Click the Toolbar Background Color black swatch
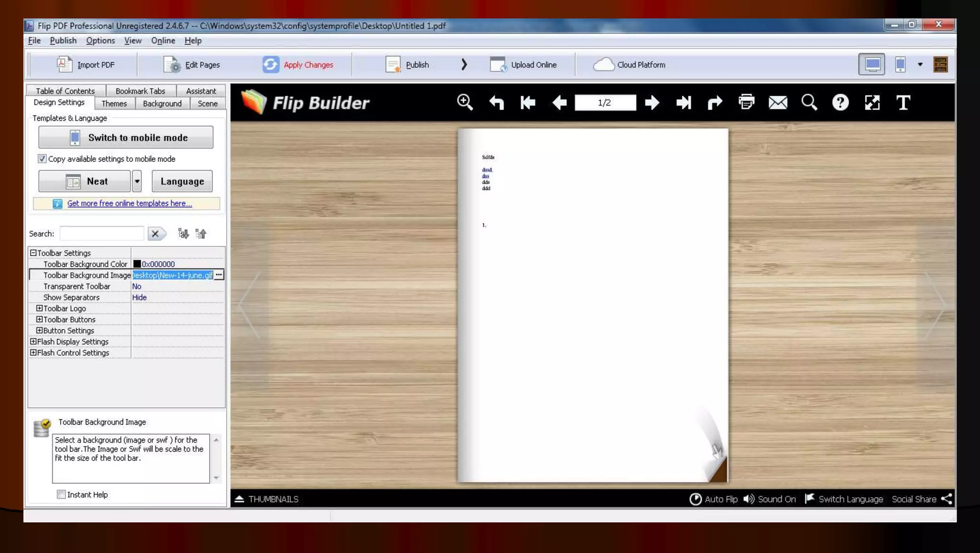The width and height of the screenshot is (980, 553). pyautogui.click(x=137, y=264)
